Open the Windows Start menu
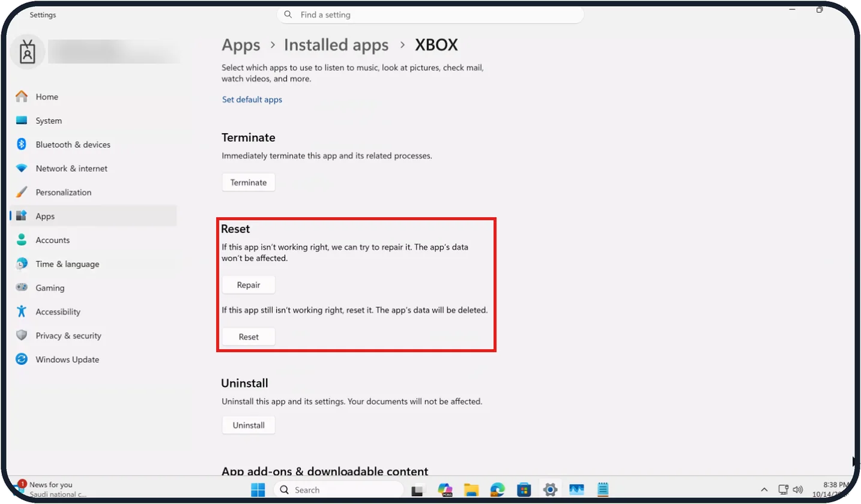This screenshot has width=861, height=504. coord(258,490)
